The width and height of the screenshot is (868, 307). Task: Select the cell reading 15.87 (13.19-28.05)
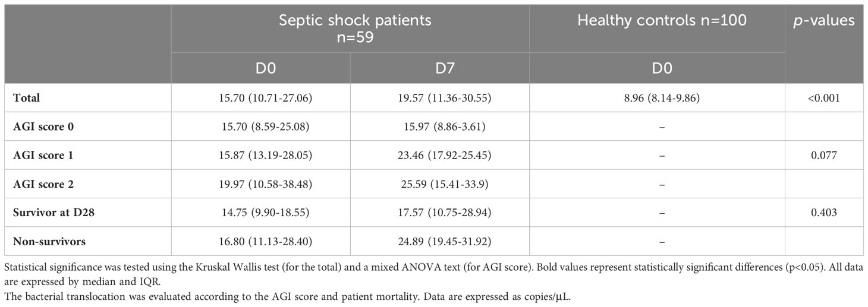pos(261,156)
